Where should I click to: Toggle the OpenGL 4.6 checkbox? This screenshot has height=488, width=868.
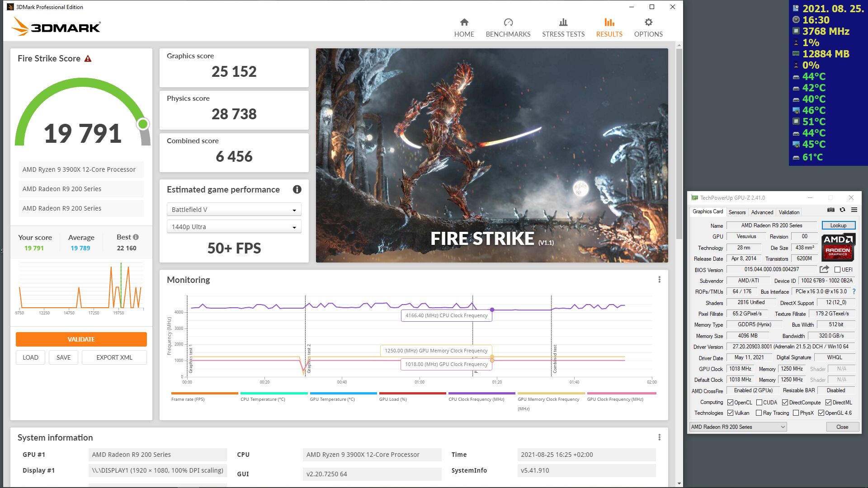coord(821,413)
